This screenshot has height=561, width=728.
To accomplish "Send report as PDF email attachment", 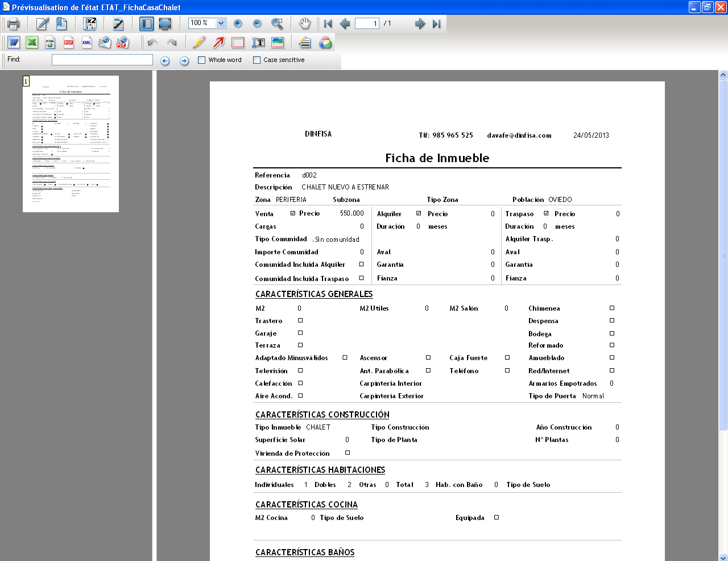I will click(x=123, y=43).
